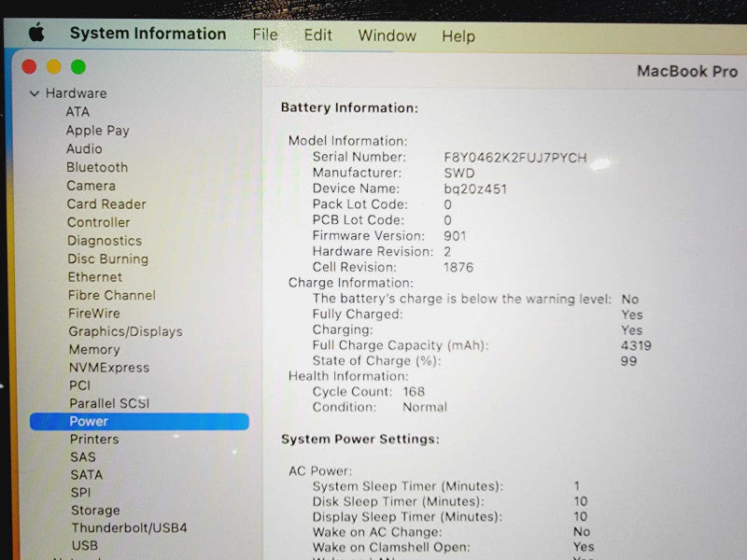Click serial number F8Y0462K2FUJ7PYCH
747x560 pixels.
point(515,158)
